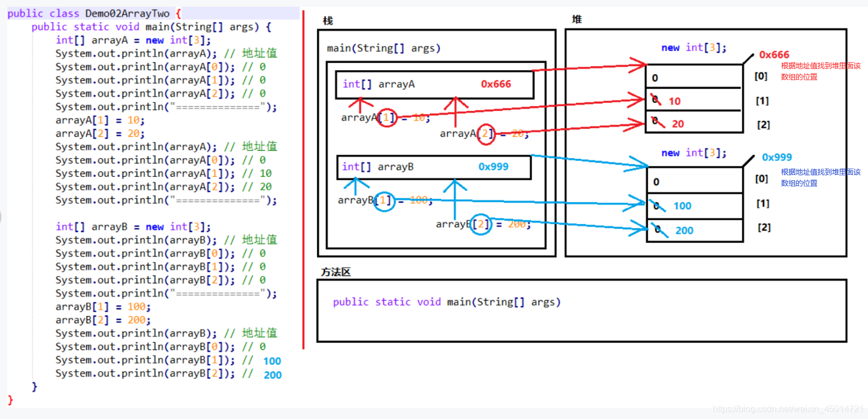The height and width of the screenshot is (419, 868).
Task: Select code line 'arrayA[2] = 20;' in the listing
Action: [100, 134]
